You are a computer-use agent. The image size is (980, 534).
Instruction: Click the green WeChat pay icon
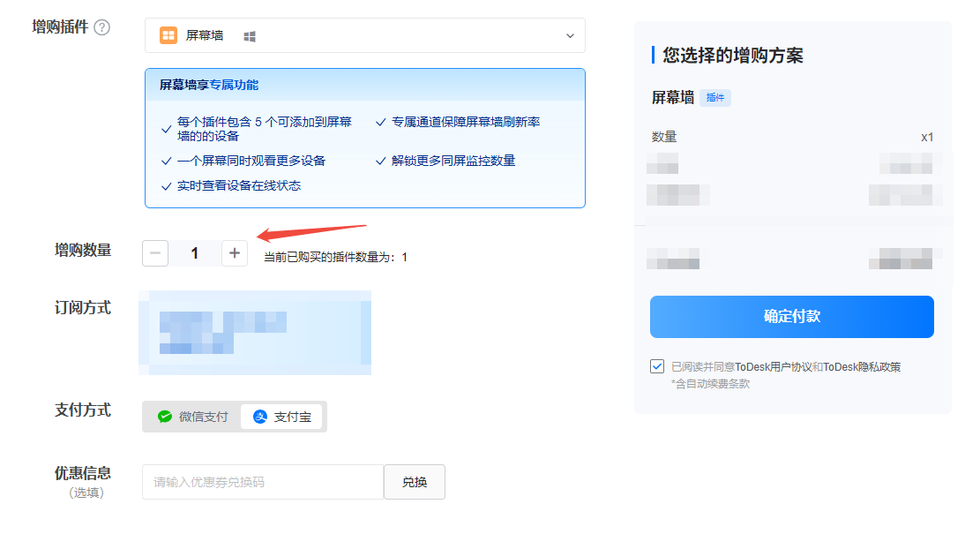(x=165, y=417)
